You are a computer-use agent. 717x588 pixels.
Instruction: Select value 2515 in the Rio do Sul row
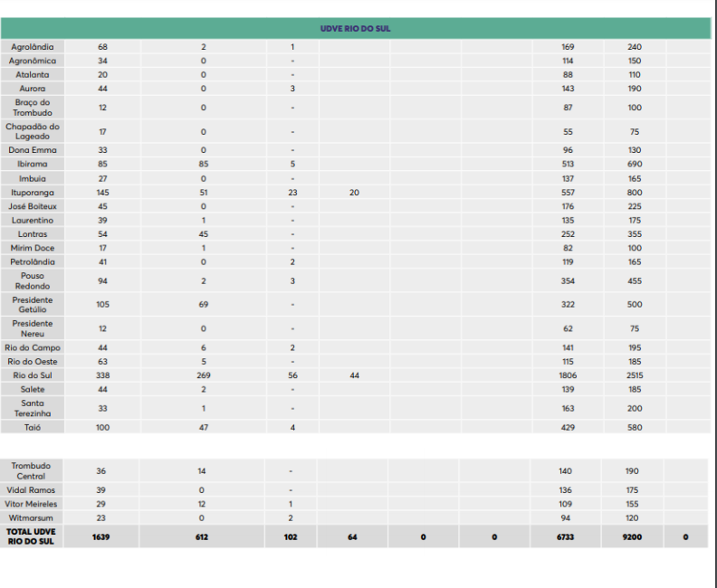[635, 375]
